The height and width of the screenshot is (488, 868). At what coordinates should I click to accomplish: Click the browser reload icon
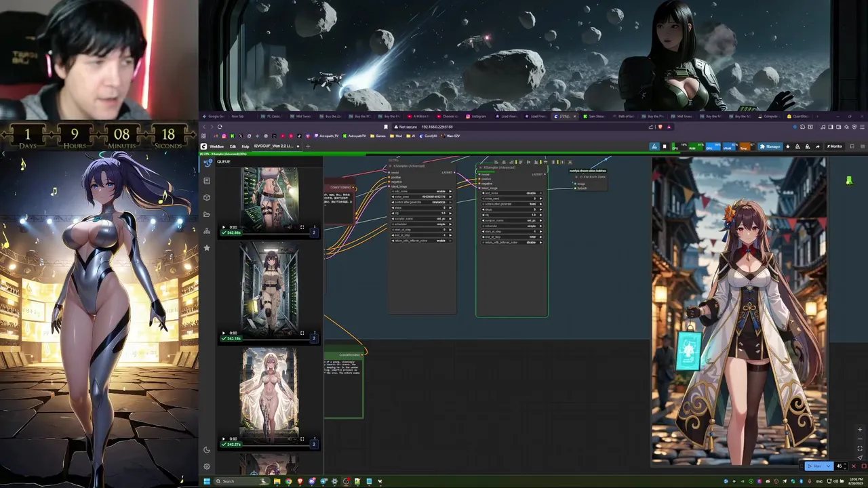pyautogui.click(x=220, y=127)
